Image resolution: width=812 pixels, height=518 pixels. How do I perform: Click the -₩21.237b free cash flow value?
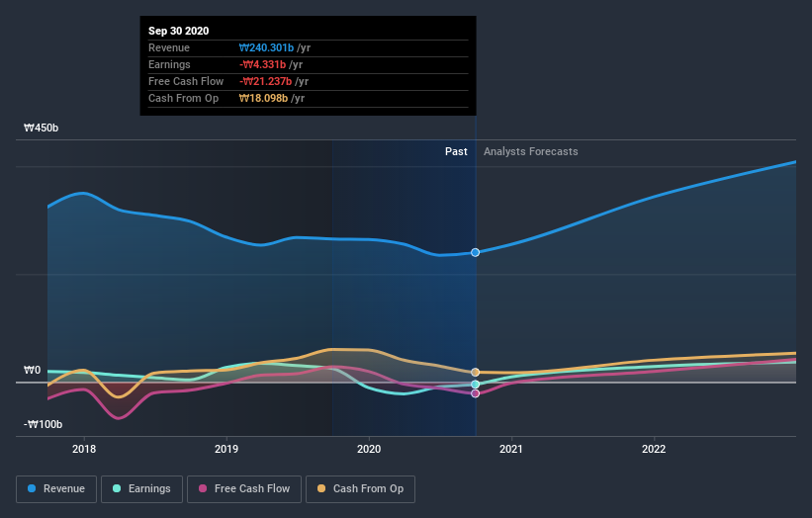coord(266,81)
